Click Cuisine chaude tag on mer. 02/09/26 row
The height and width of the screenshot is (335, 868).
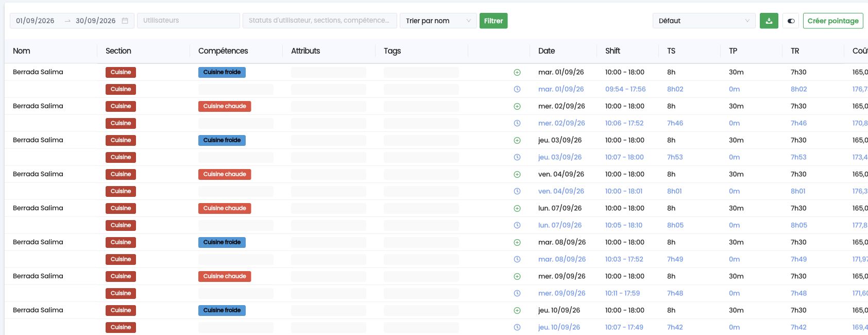(x=225, y=106)
